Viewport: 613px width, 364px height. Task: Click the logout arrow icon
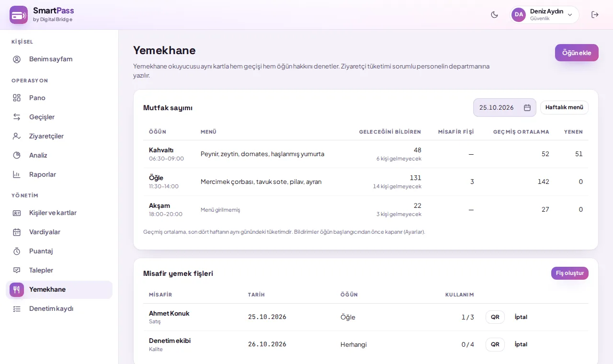[x=595, y=15]
